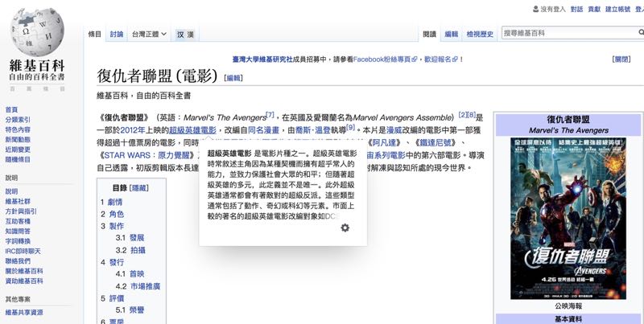Screen dimensions: 644x324
Task: Switch to the 討論 tab
Action: pyautogui.click(x=117, y=35)
